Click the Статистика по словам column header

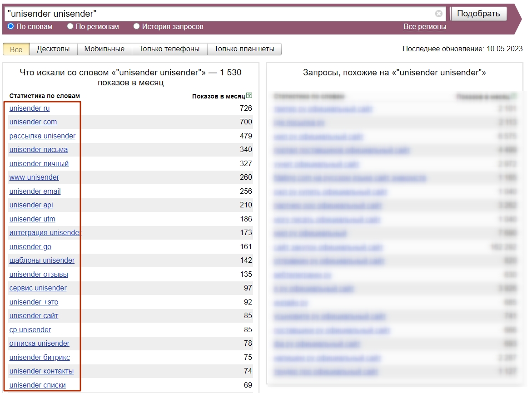(x=45, y=96)
